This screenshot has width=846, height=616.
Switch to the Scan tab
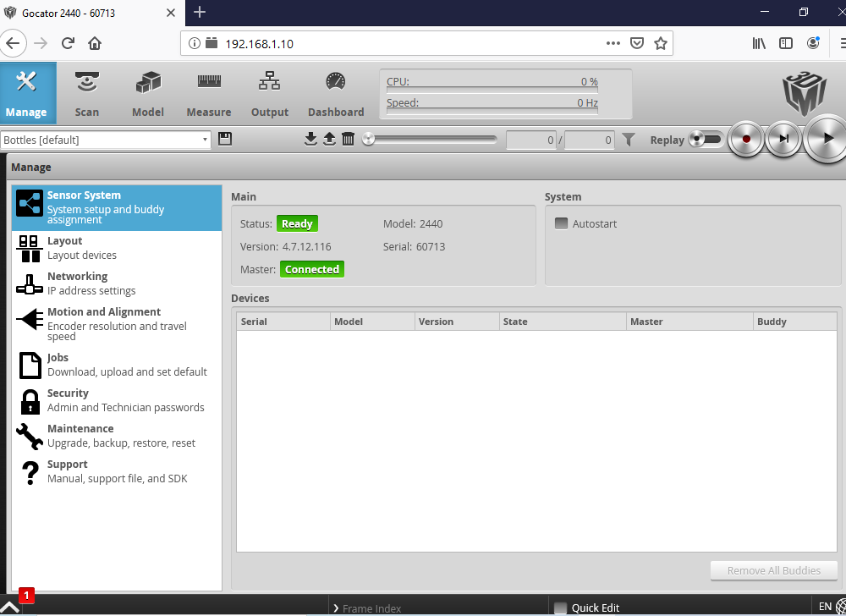point(86,92)
